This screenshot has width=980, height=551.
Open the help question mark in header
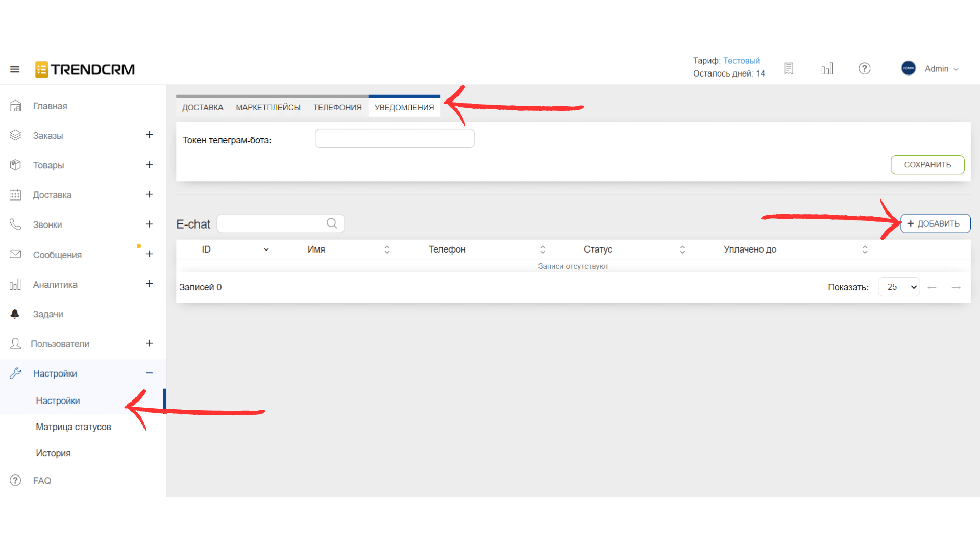pyautogui.click(x=864, y=68)
